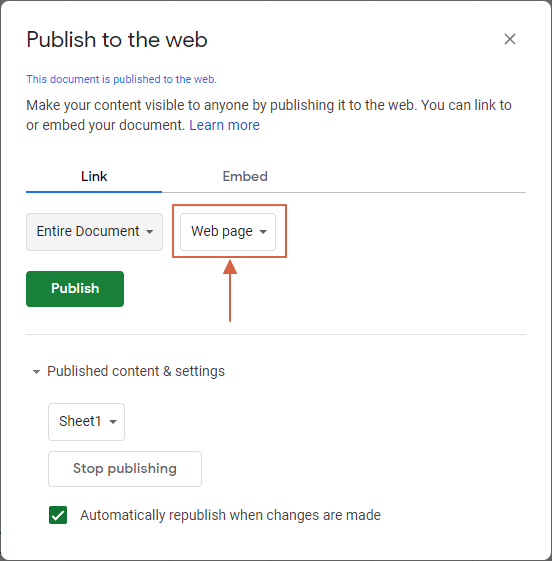Click the 'Published content & settings' heading text

tap(136, 371)
